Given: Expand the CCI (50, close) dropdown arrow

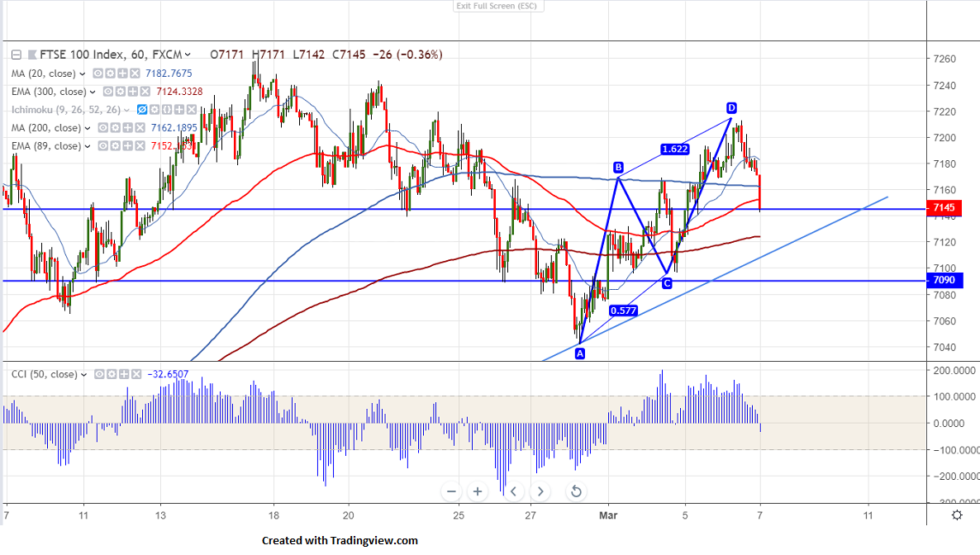Looking at the screenshot, I should [x=83, y=375].
